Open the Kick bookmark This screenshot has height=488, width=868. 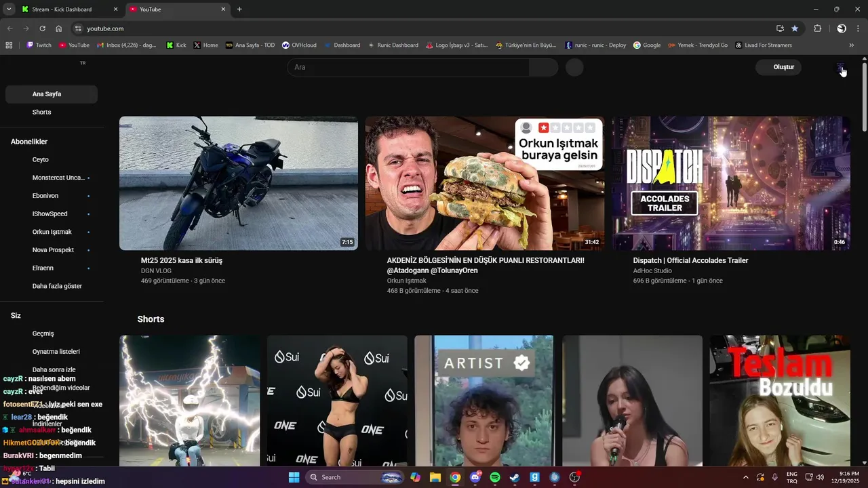tap(176, 45)
